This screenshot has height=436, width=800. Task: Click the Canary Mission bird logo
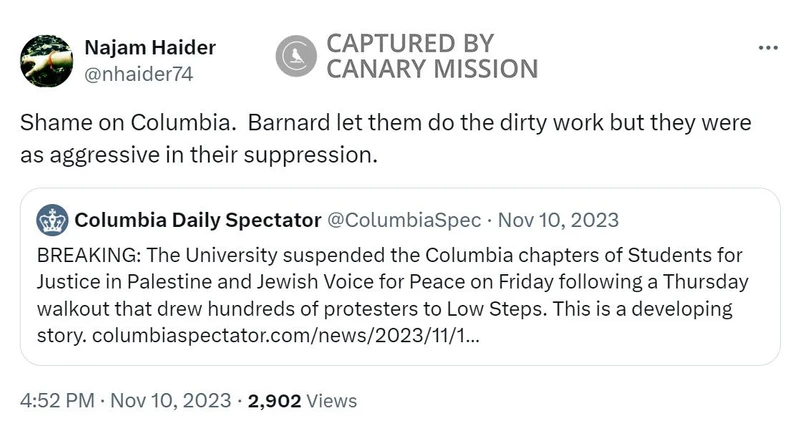click(295, 56)
